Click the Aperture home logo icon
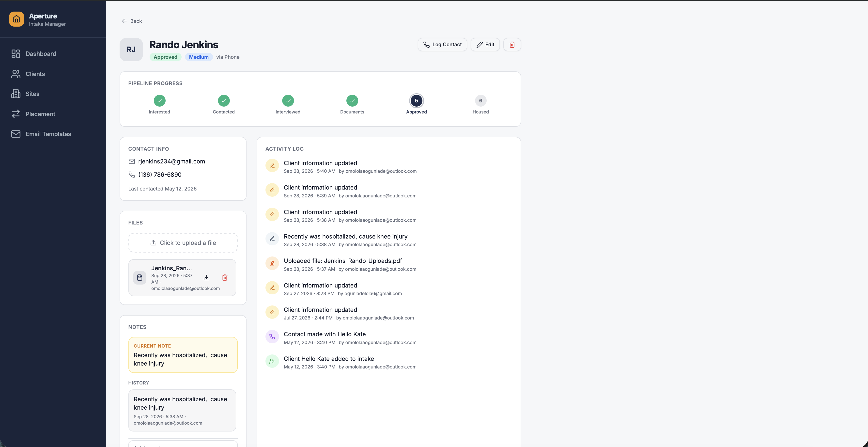The width and height of the screenshot is (868, 447). point(16,19)
